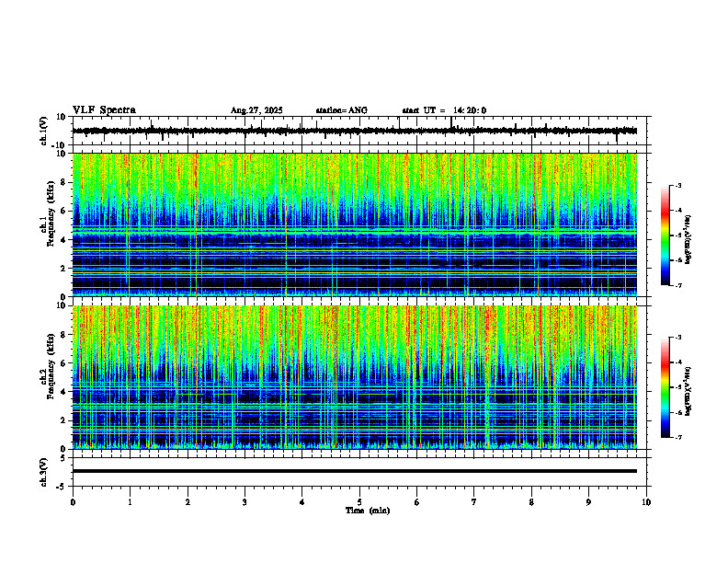The image size is (728, 563).
Task: Click the thick black ch.3 trace line
Action: tap(355, 471)
